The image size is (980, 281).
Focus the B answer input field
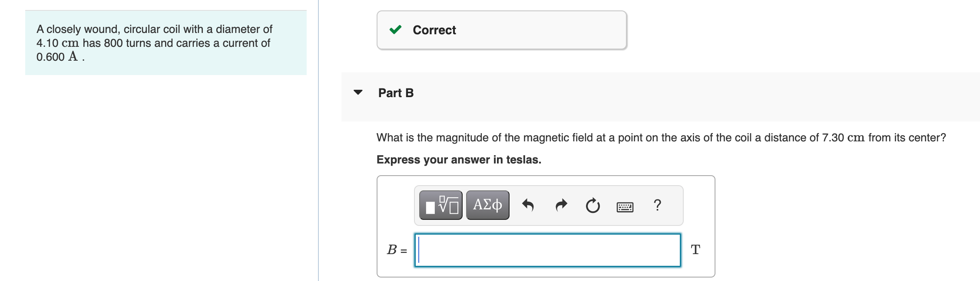point(547,250)
